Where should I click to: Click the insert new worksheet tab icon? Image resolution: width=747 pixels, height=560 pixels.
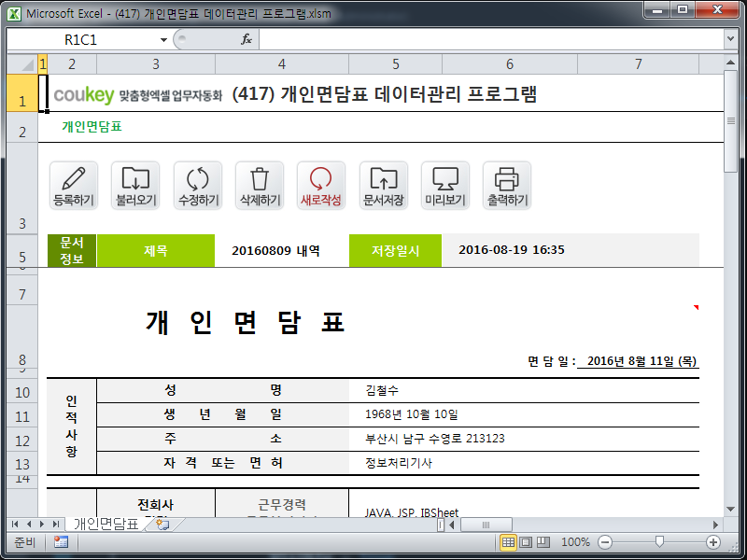(162, 525)
